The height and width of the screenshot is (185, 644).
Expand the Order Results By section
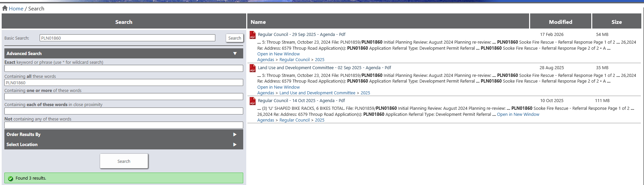pyautogui.click(x=124, y=134)
